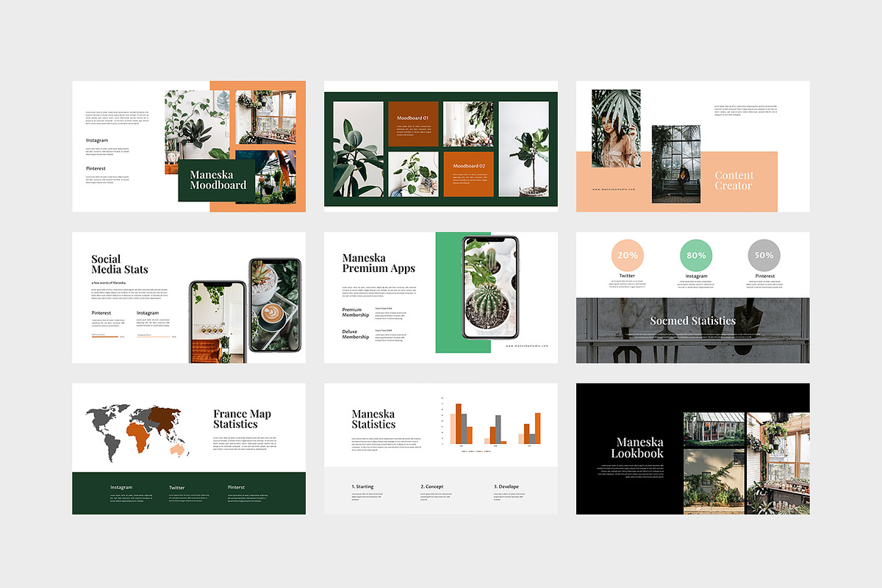Click 'Instagram' label under the 80% circle
Image resolution: width=882 pixels, height=588 pixels.
pos(696,276)
